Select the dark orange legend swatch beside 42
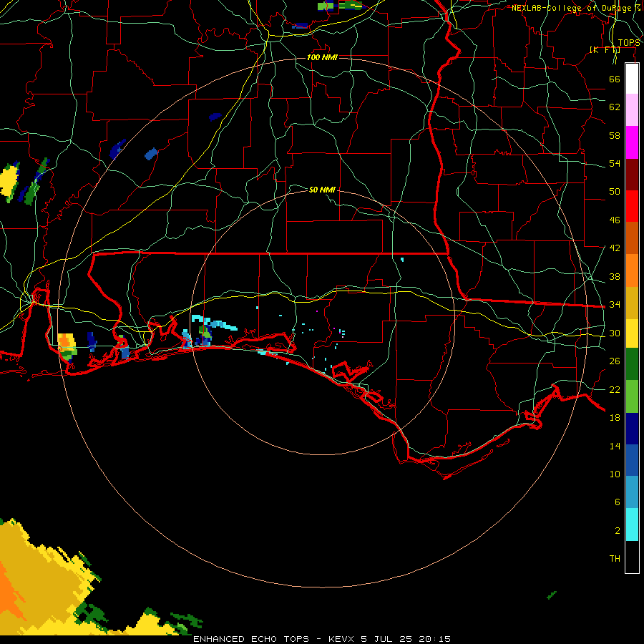The image size is (644, 644). pos(632,238)
